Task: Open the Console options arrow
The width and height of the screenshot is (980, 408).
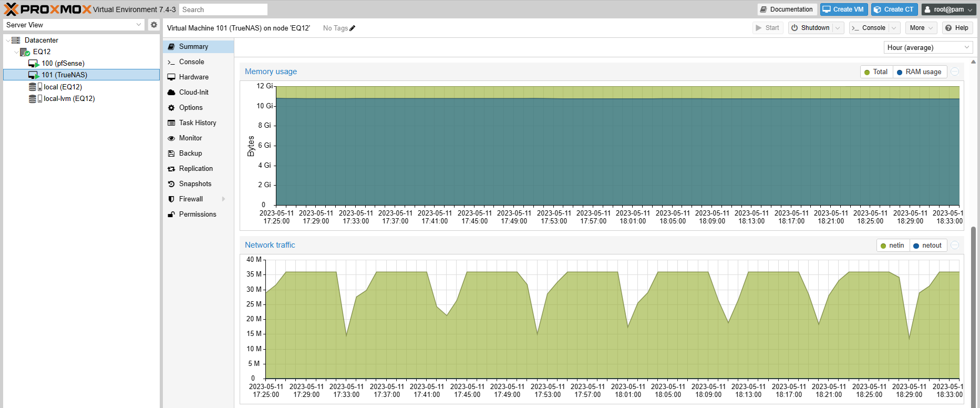Action: tap(894, 28)
